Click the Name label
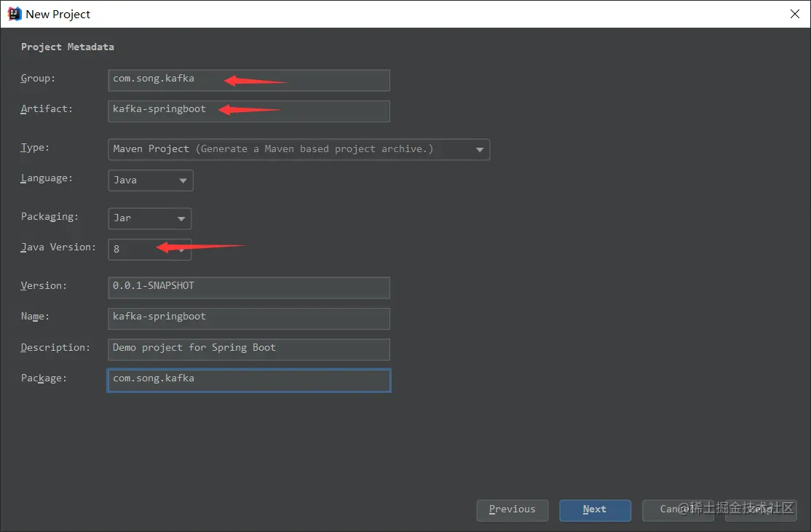The width and height of the screenshot is (811, 532). [x=35, y=317]
